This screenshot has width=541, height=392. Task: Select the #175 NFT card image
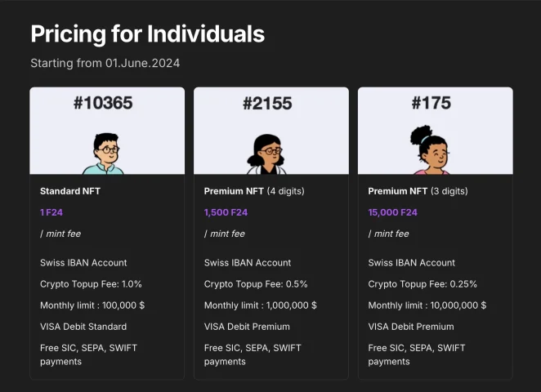436,131
